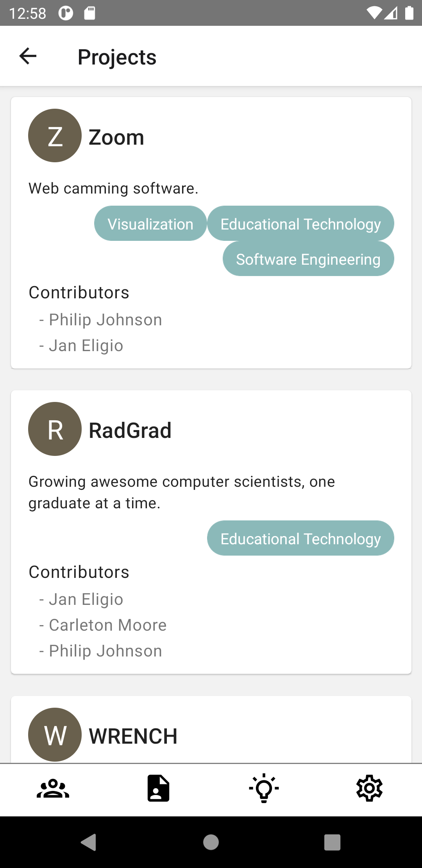
Task: Open Carleton Moore contributor under RadGrad
Action: (107, 625)
